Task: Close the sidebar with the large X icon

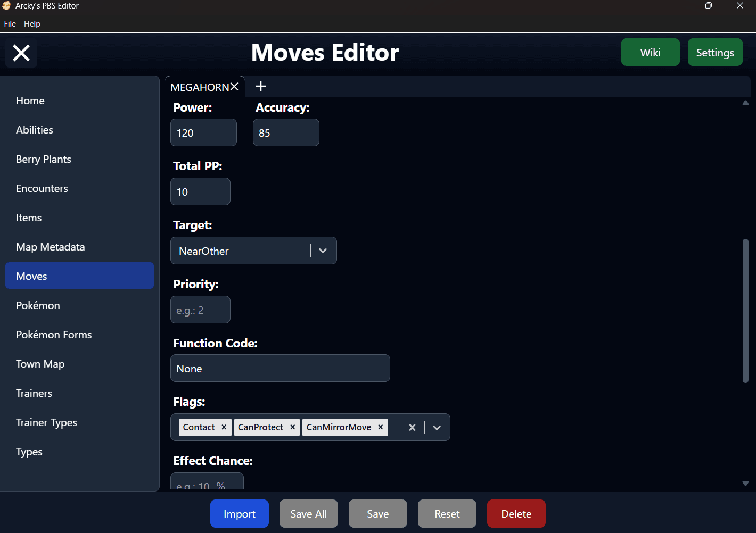Action: coord(21,53)
